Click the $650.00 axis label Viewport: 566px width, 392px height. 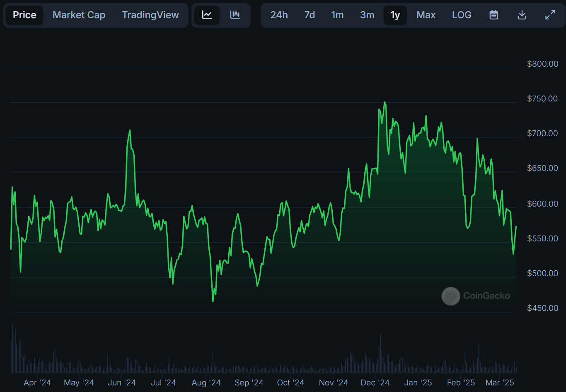[x=542, y=168]
